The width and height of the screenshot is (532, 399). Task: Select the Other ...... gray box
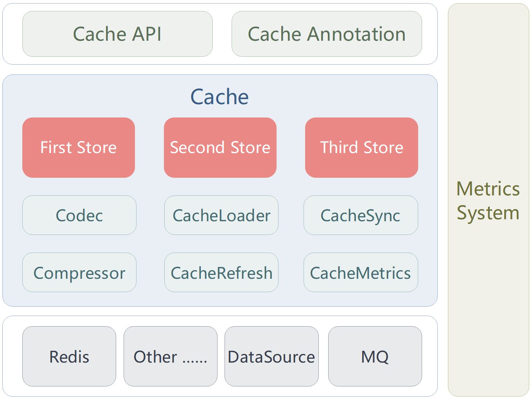point(171,356)
